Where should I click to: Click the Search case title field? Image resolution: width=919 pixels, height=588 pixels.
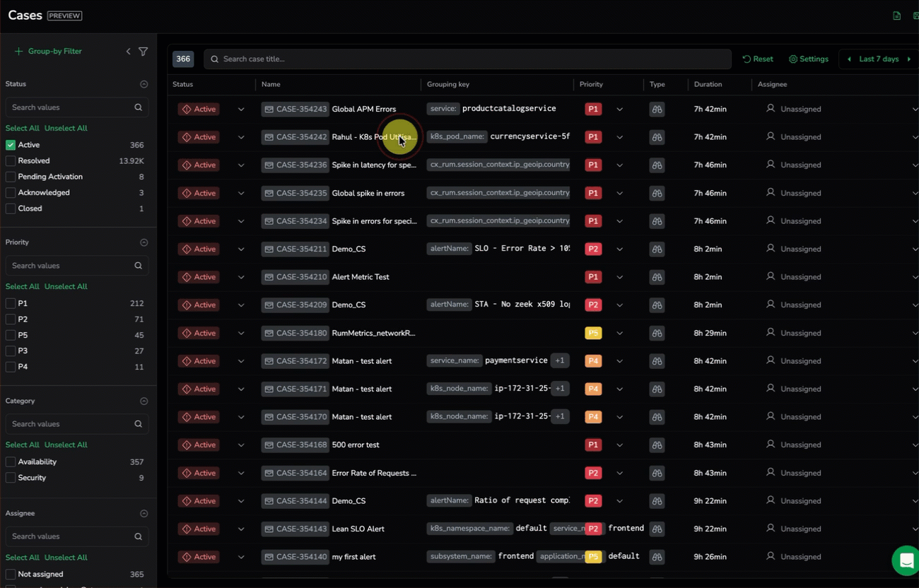pos(467,59)
